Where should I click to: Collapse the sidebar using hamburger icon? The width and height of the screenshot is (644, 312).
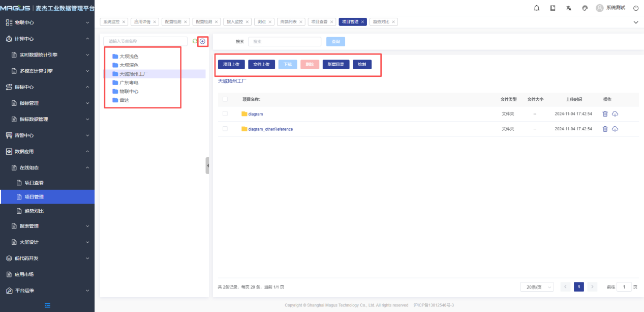[47, 305]
